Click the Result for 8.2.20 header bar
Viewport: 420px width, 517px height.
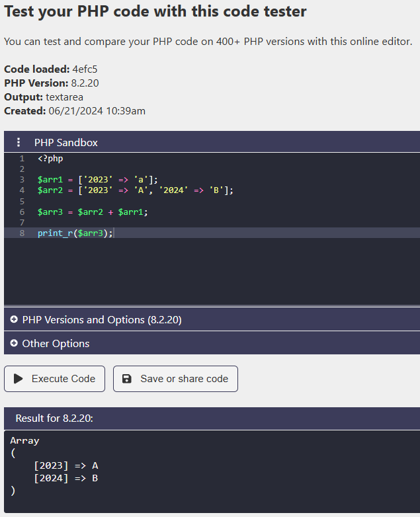point(212,418)
